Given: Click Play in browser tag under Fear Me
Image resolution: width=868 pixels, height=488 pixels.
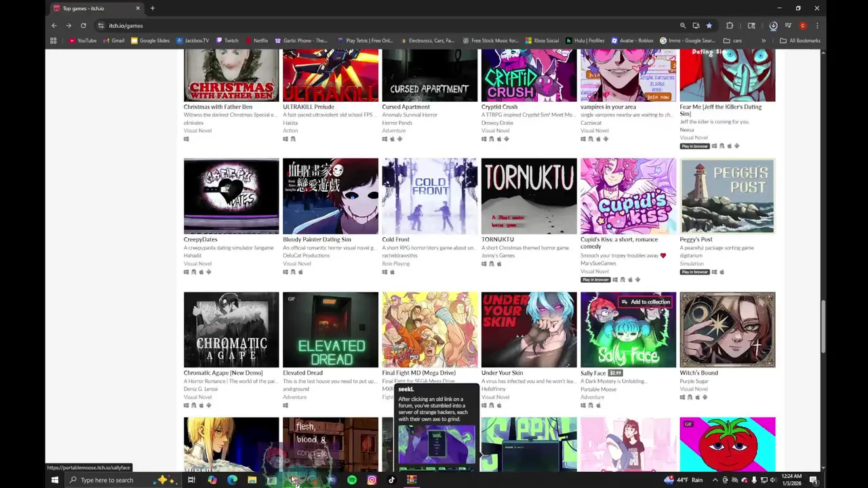Looking at the screenshot, I should tap(694, 146).
